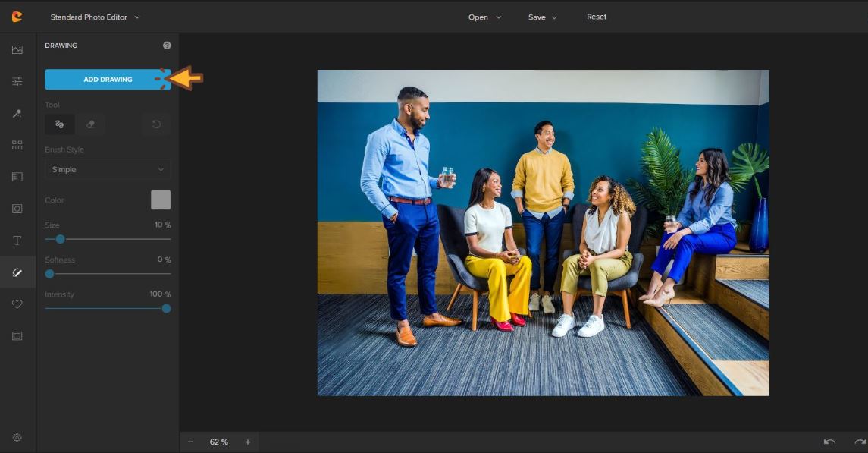Click the Size slider handle

tap(60, 239)
